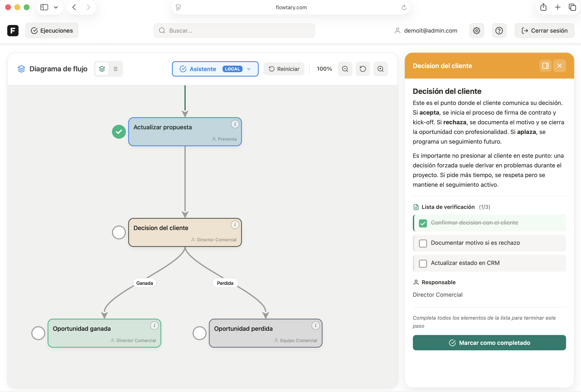This screenshot has width=581, height=392.
Task: Reset zoom with the circular arrow icon
Action: pyautogui.click(x=362, y=69)
